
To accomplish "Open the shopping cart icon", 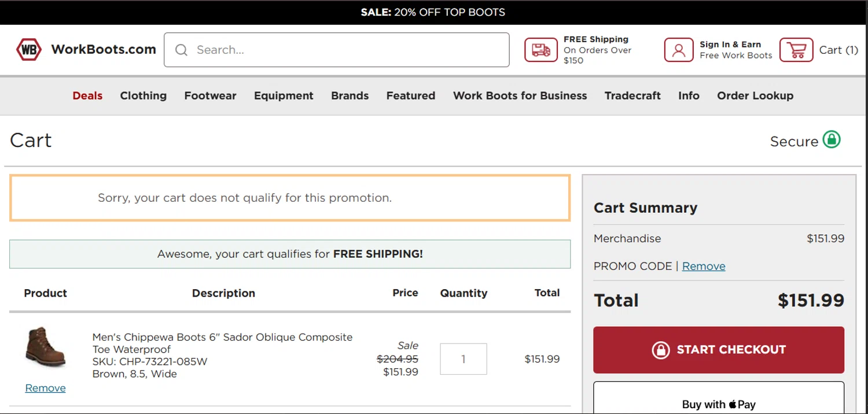I will coord(796,50).
